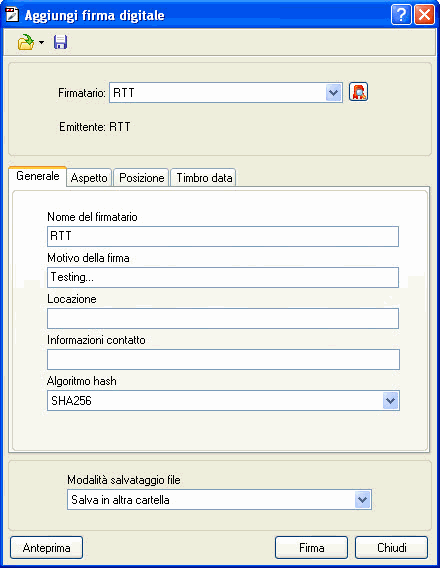Screen dimensions: 440x568
Task: Open the Timbro data tab
Action: point(204,178)
